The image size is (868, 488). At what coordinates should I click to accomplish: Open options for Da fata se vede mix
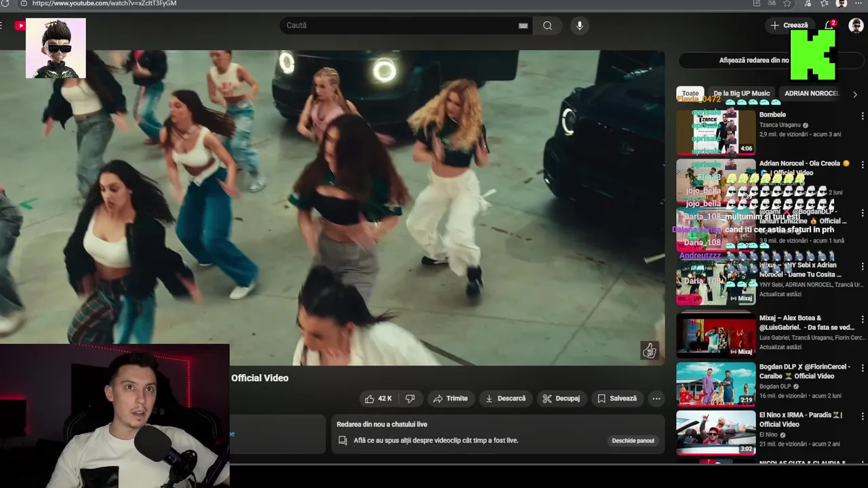coord(862,319)
